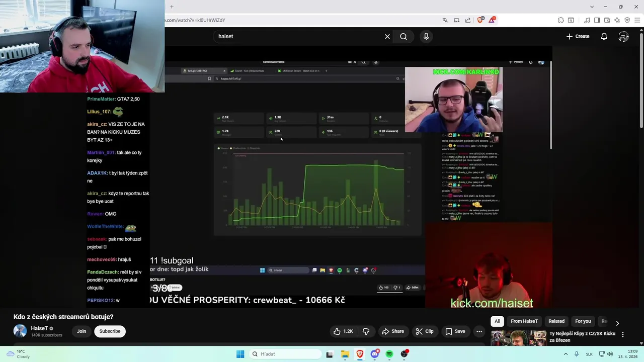Open the weather widget showing 16°C Cloudy
This screenshot has height=362, width=644.
pyautogui.click(x=18, y=354)
